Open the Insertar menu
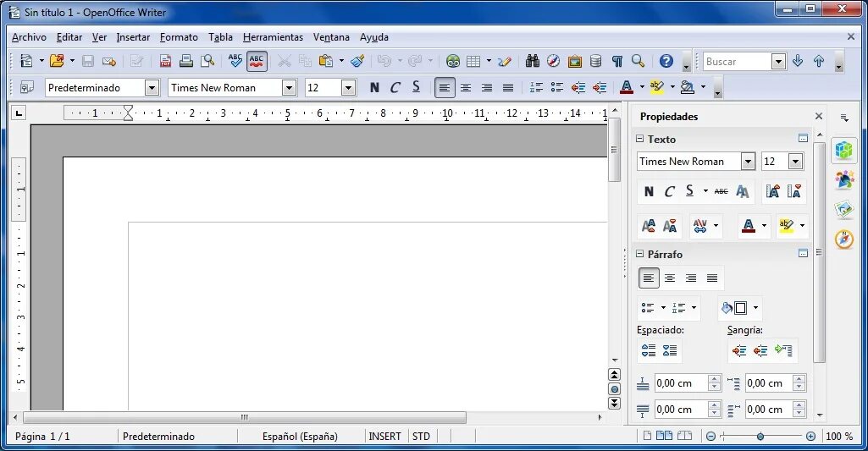The image size is (868, 451). 133,37
